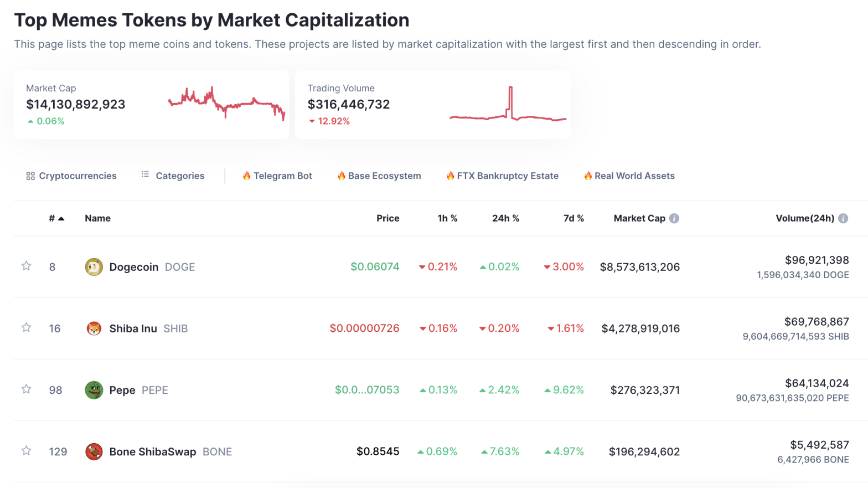Add Dogecoin to watchlist via star
Screen dimensions: 868x488
pos(26,266)
